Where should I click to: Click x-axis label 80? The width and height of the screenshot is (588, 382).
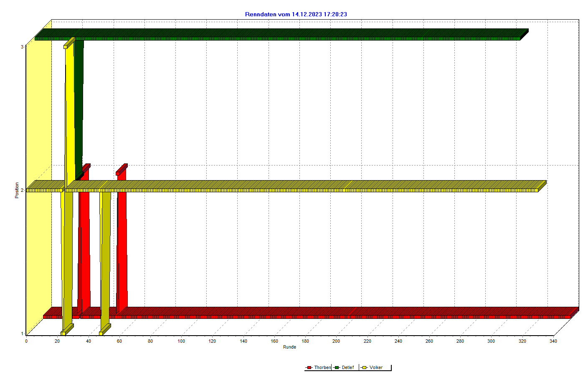click(x=150, y=341)
